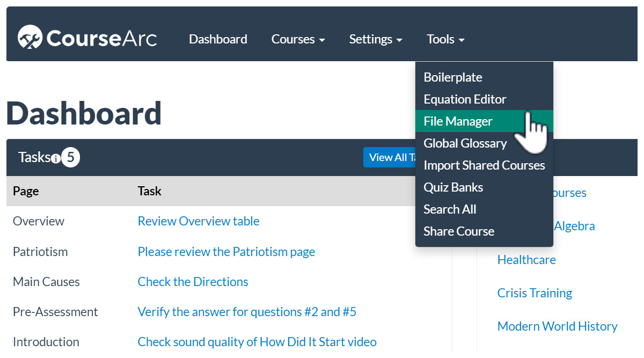Open the Dashboard nav item

218,39
